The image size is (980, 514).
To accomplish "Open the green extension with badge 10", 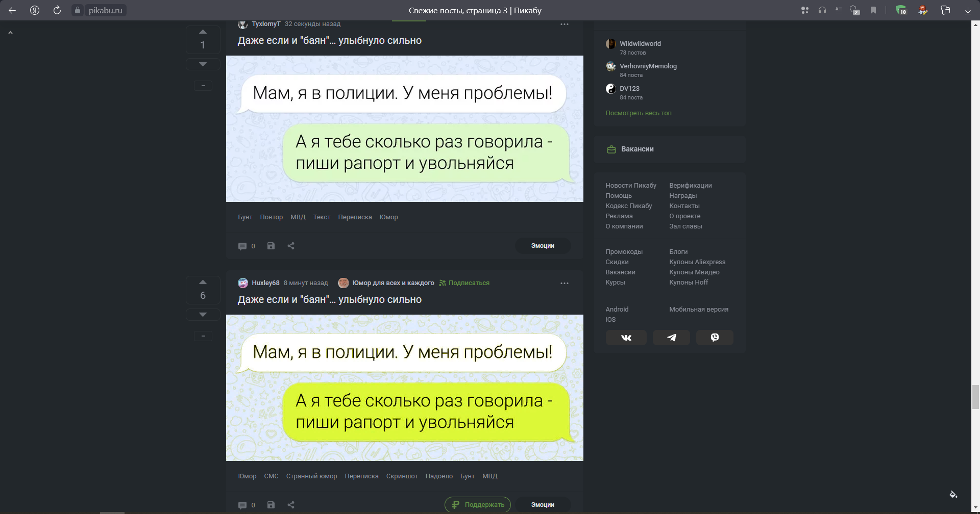I will coord(901,10).
